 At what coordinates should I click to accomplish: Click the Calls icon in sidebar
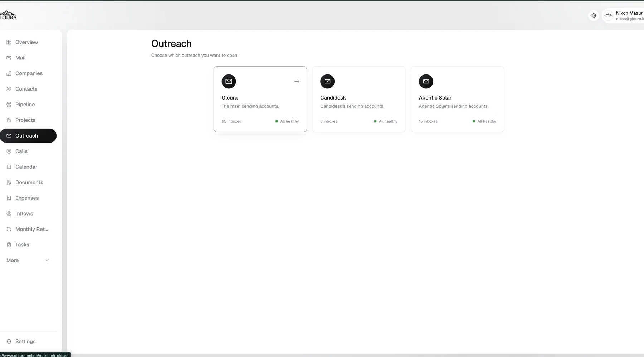pos(9,151)
